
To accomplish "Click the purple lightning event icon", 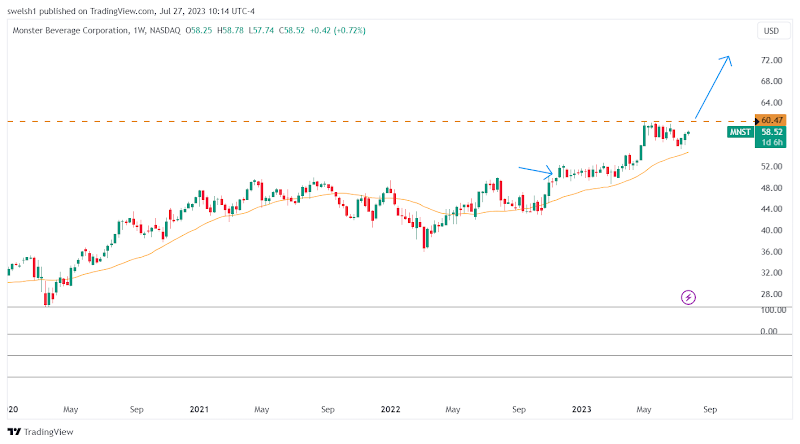I will click(688, 297).
